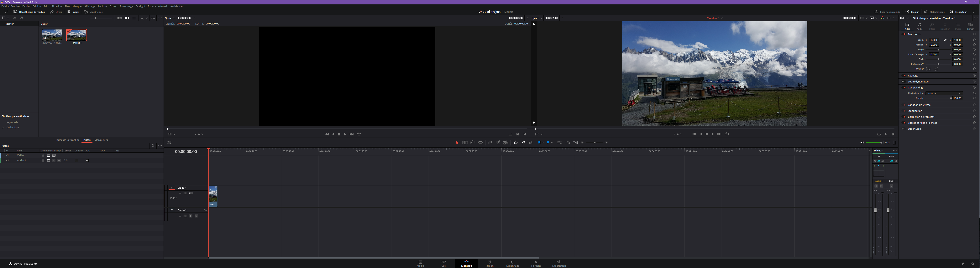Toggle the magnet snapping icon
Screen dimensions: 980x268
coord(516,143)
